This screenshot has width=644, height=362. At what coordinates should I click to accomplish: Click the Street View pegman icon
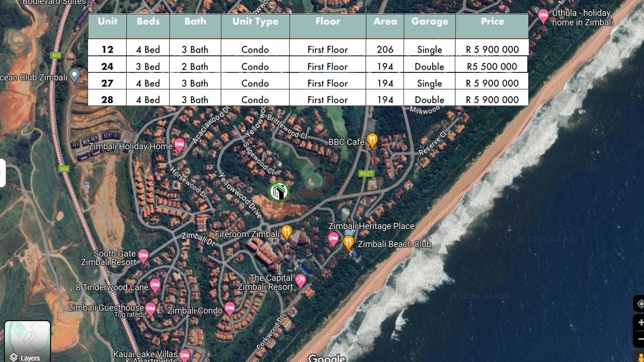tap(640, 356)
